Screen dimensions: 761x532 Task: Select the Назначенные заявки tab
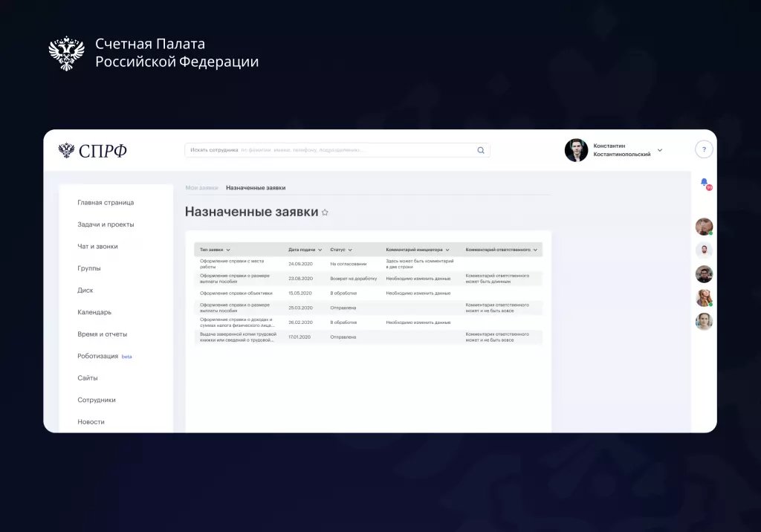click(x=256, y=188)
